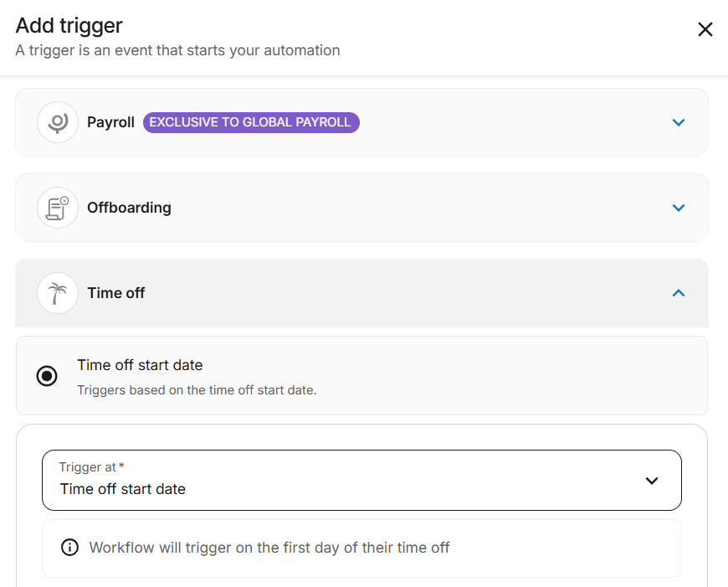Click the filled radio circle for the trigger
This screenshot has height=587, width=728.
click(x=48, y=375)
